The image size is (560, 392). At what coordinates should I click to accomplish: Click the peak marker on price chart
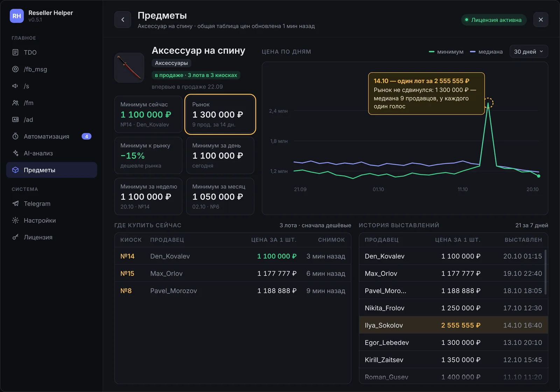coord(489,103)
